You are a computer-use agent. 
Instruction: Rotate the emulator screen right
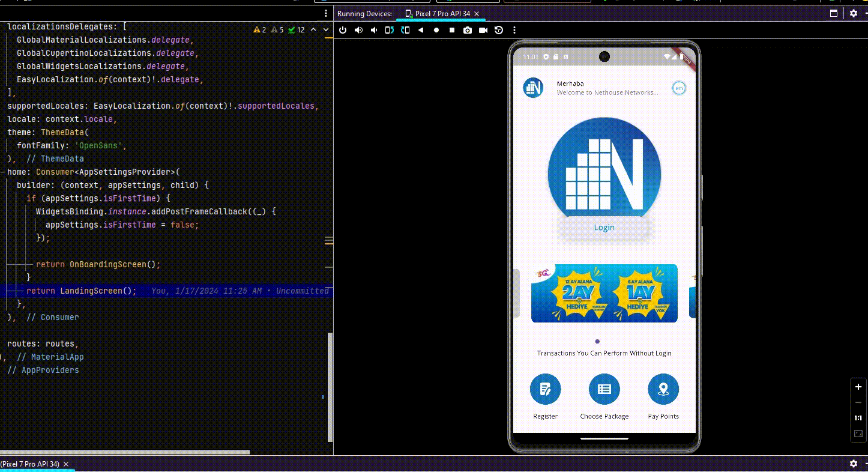pos(405,30)
